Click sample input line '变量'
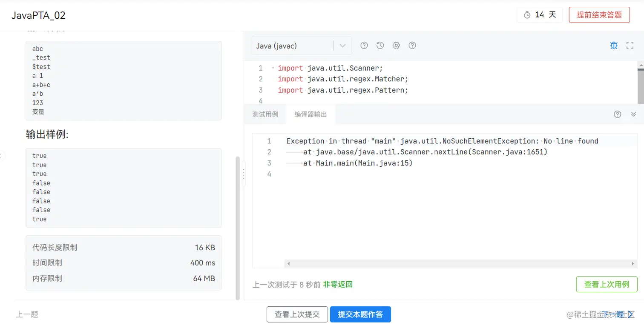644x328 pixels. pyautogui.click(x=38, y=112)
